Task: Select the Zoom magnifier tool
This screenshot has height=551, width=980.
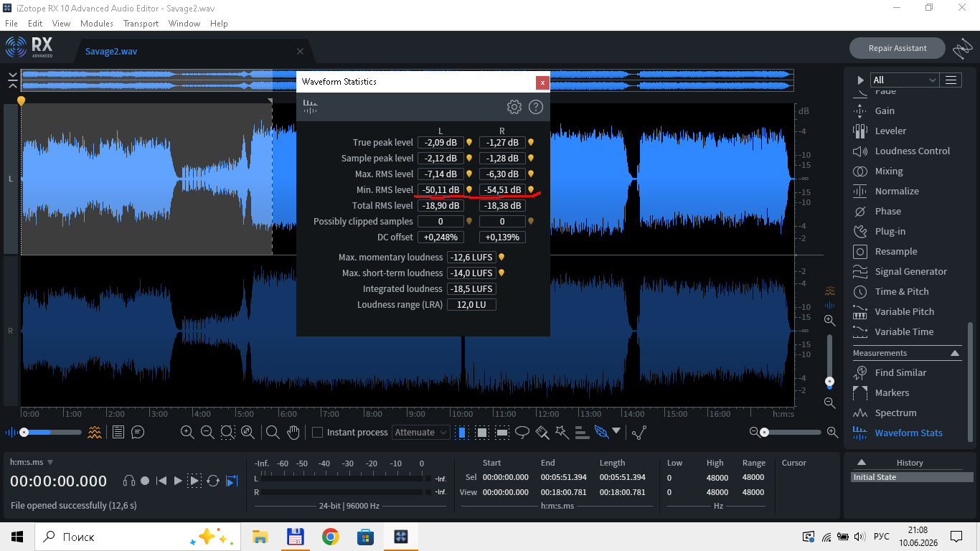Action: pyautogui.click(x=273, y=432)
